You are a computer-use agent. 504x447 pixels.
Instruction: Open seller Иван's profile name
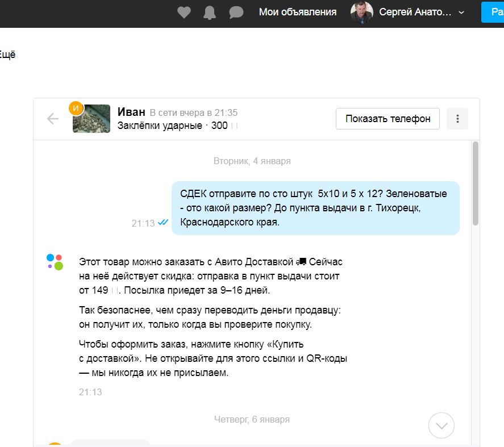131,112
